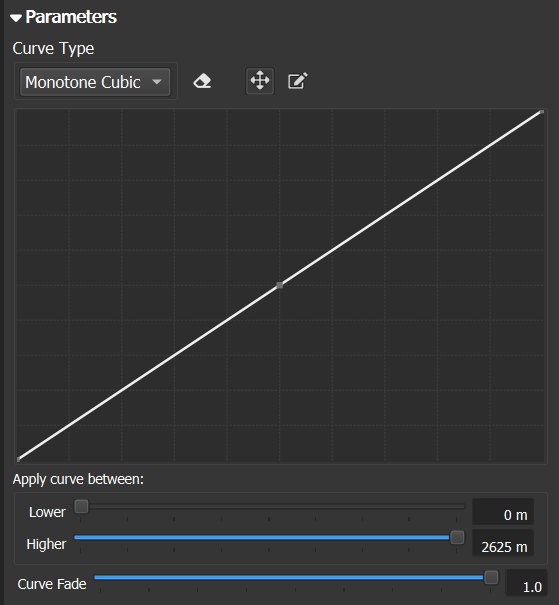Select the move points tool icon
The image size is (559, 605).
click(x=260, y=81)
